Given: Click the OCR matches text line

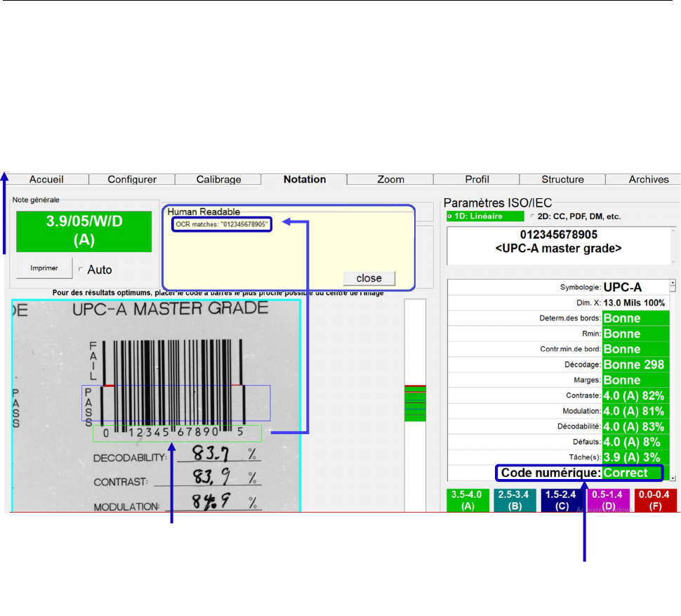Looking at the screenshot, I should coord(221,224).
